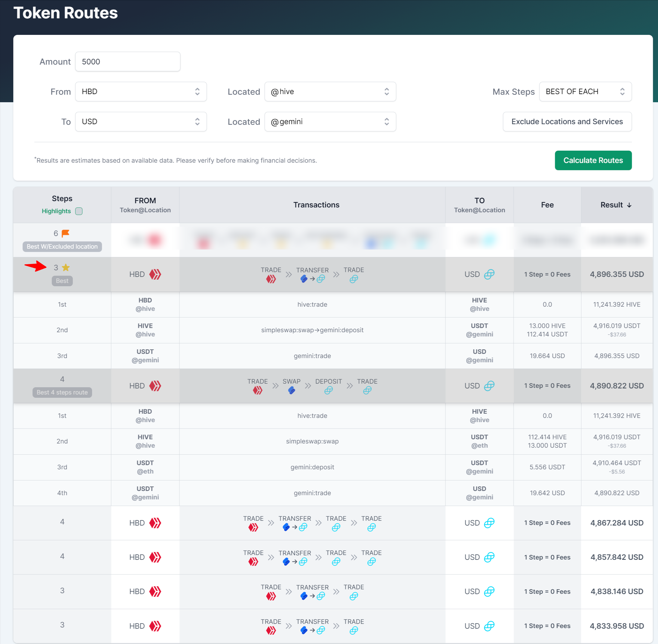Click Gemini logo beside USD in 4,867.284 route
Image resolution: width=658 pixels, height=644 pixels.
[x=489, y=523]
